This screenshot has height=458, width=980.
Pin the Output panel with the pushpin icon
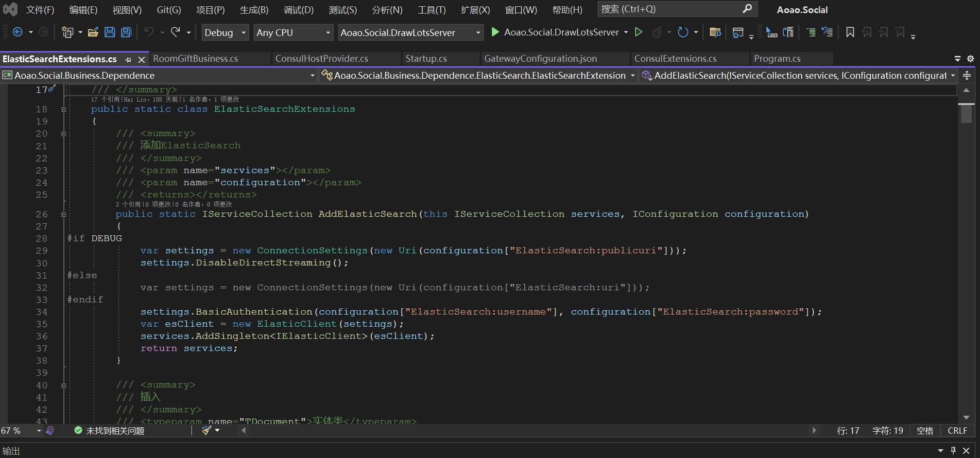coord(953,450)
